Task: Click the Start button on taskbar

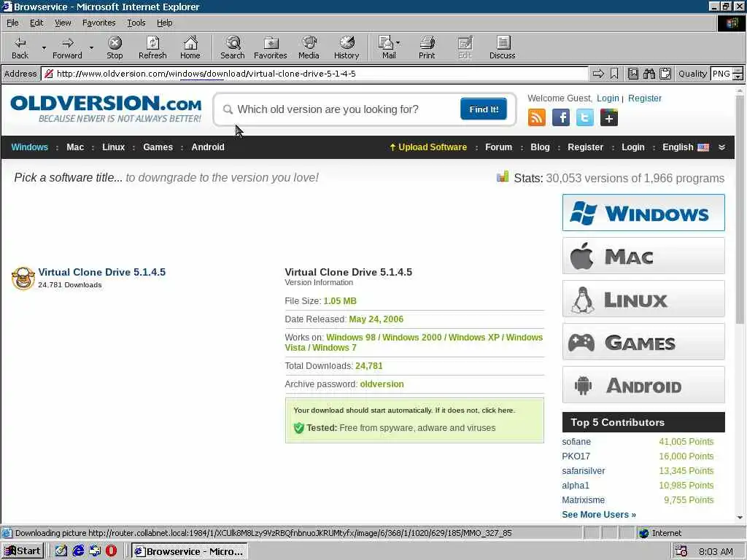Action: (x=23, y=551)
